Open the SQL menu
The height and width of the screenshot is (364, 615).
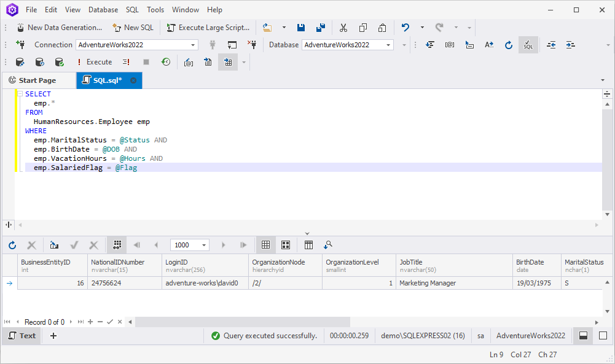pyautogui.click(x=132, y=10)
